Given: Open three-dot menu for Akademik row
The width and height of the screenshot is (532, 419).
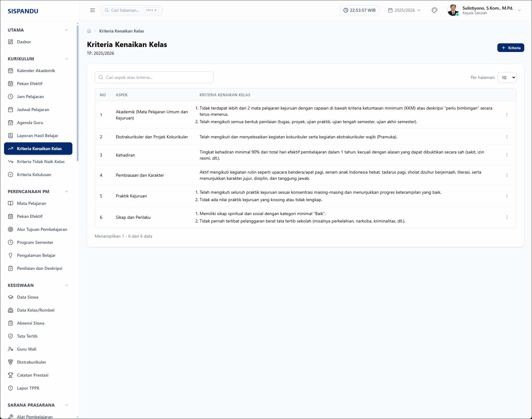Looking at the screenshot, I should tap(507, 115).
